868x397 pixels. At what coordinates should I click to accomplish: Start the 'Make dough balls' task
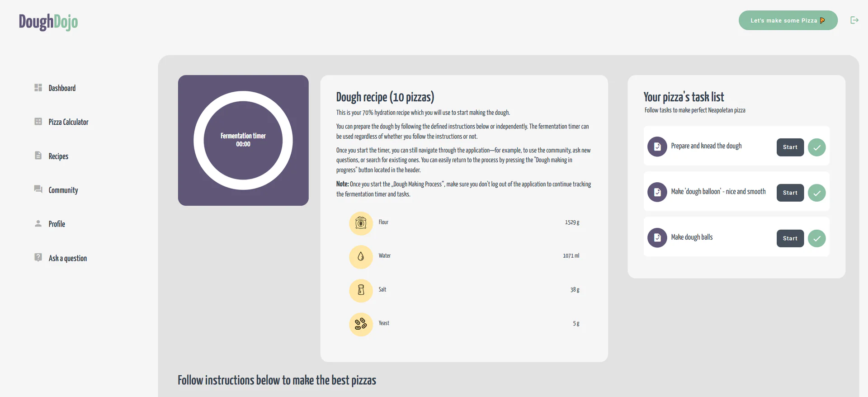790,238
